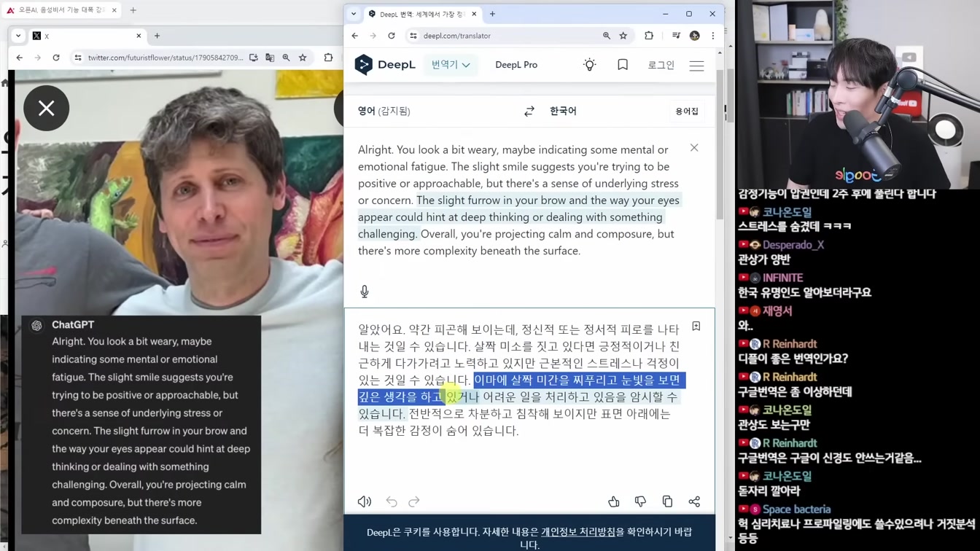Go back in the DeepL browser window
Image resolution: width=980 pixels, height=551 pixels.
[355, 36]
